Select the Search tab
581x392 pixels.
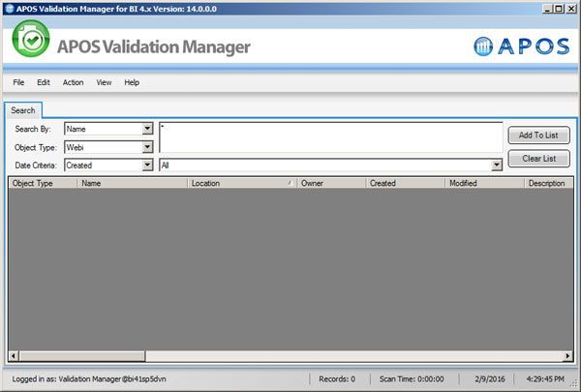23,110
